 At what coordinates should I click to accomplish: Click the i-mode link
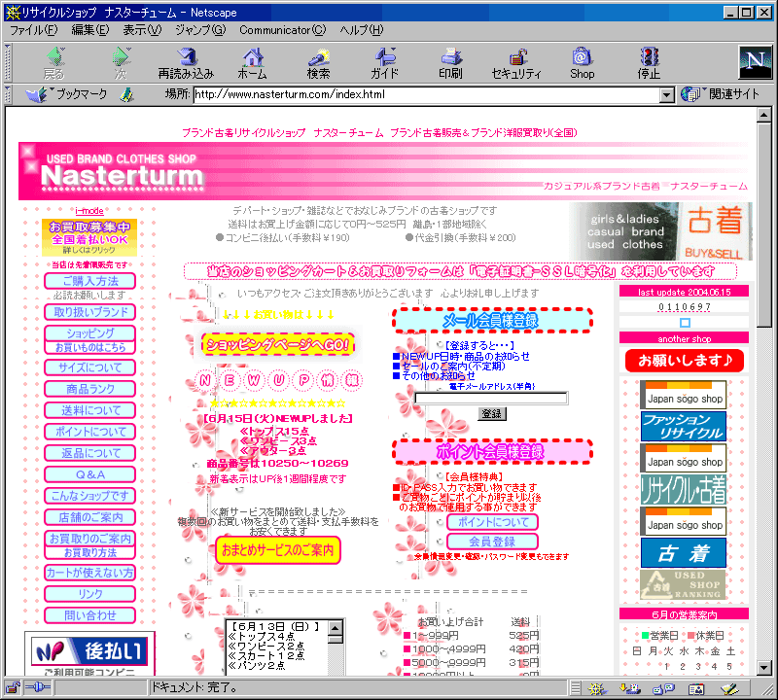pos(89,211)
